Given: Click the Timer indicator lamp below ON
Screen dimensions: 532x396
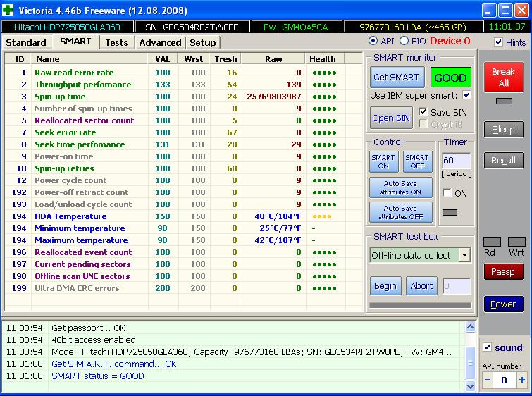Looking at the screenshot, I should (x=450, y=212).
